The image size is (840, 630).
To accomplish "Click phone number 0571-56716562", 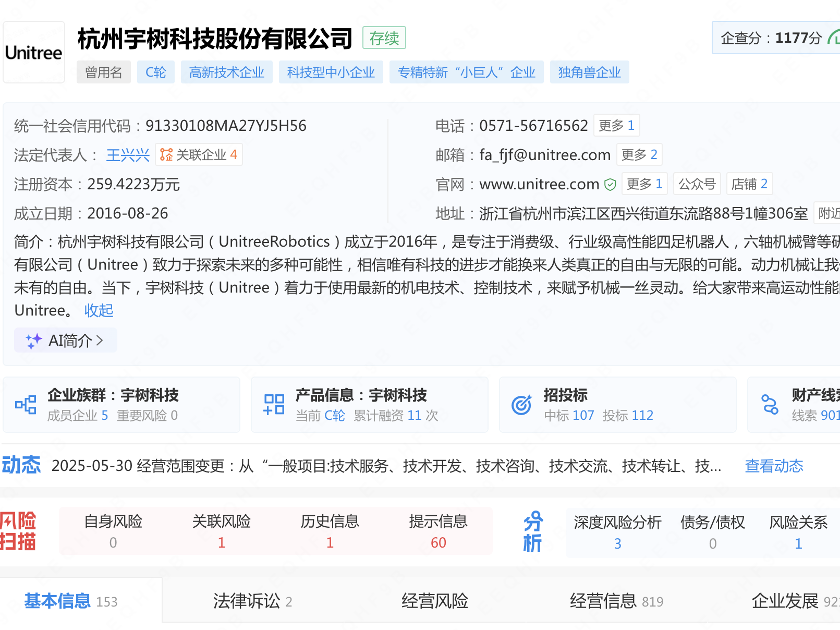I will (533, 126).
